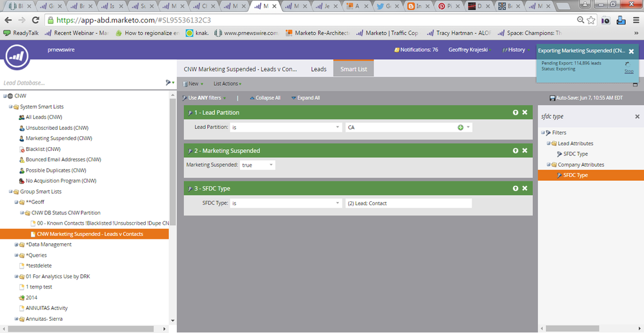Open the Use ANY filters dropdown
This screenshot has width=644, height=333.
(204, 97)
